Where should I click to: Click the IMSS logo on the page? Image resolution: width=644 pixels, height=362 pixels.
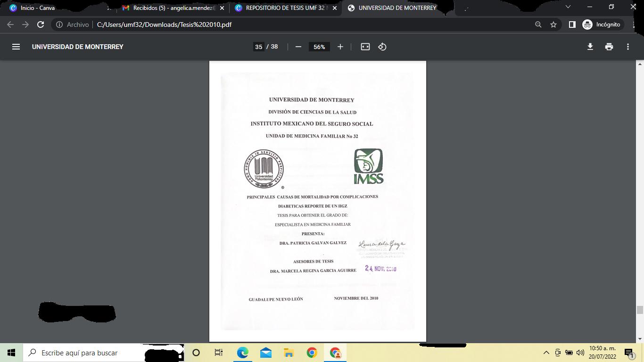tap(369, 166)
